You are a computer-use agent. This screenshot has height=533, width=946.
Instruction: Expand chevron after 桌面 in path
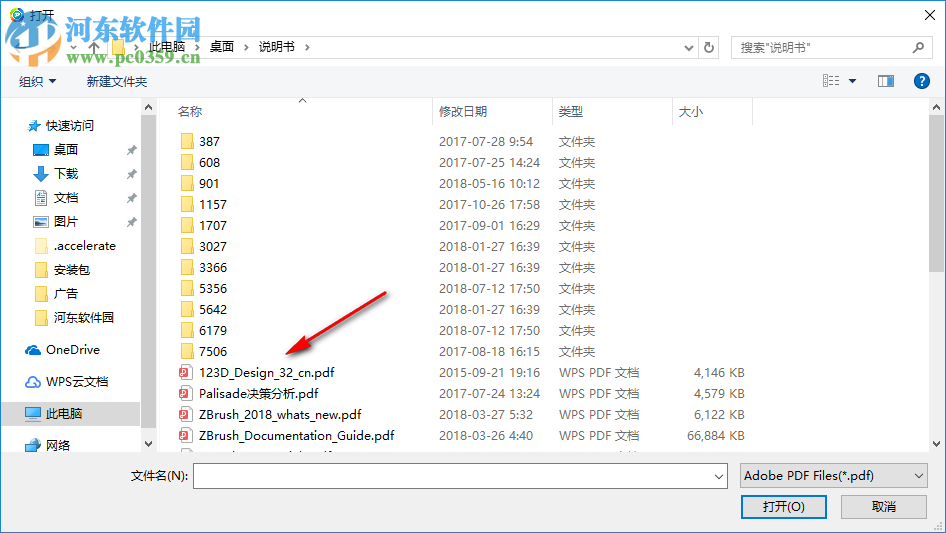pyautogui.click(x=246, y=47)
